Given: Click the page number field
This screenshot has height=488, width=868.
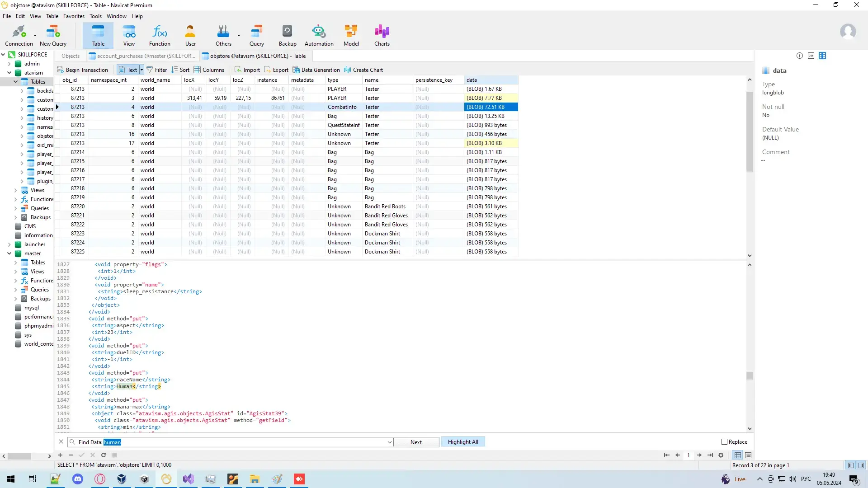Looking at the screenshot, I should point(688,455).
